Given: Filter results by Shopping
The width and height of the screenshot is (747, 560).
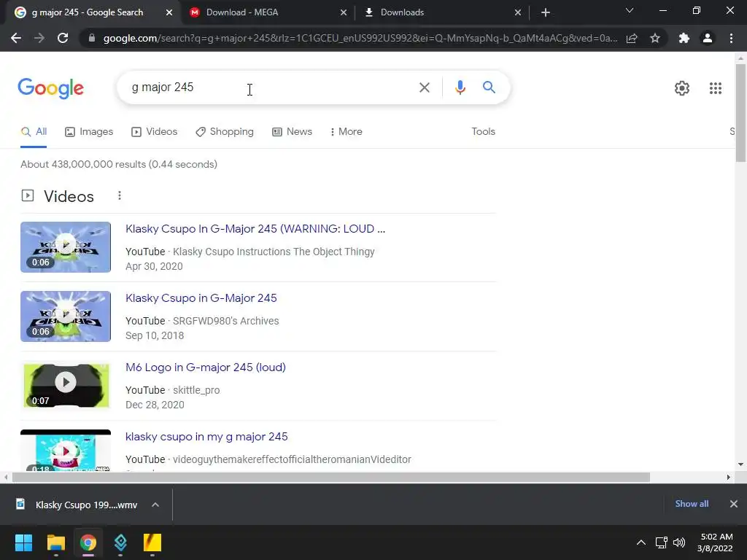Looking at the screenshot, I should pyautogui.click(x=225, y=132).
